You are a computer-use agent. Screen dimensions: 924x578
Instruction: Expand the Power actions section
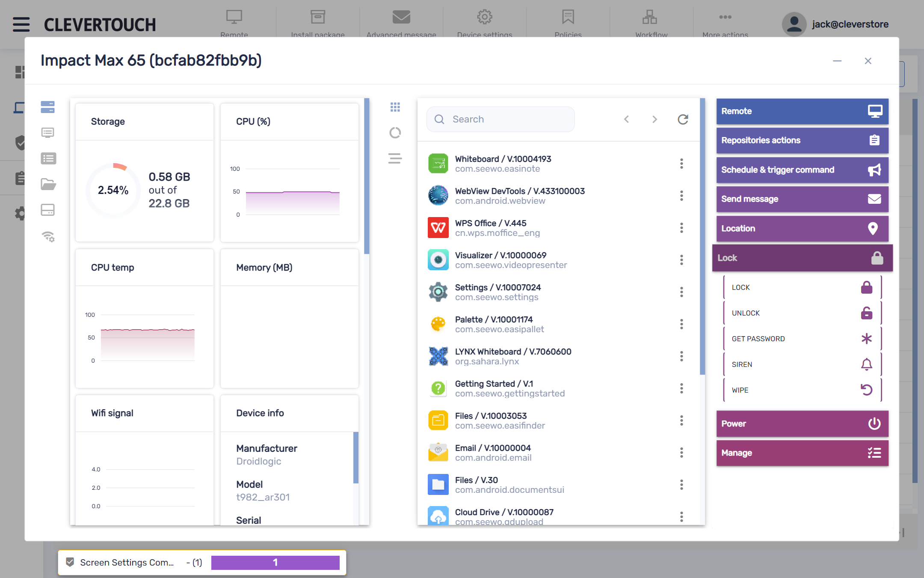[x=803, y=424]
